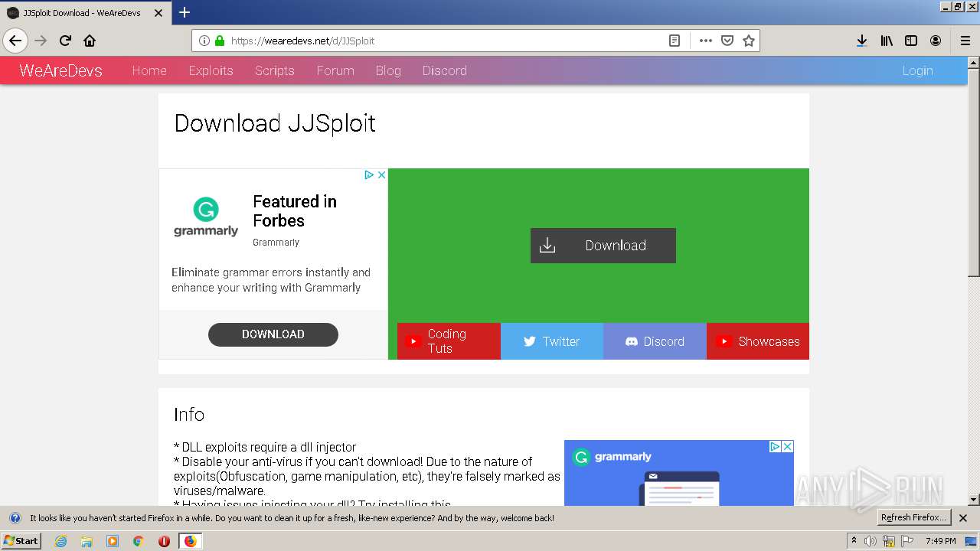Open File Explorer folder taskbar icon
980x551 pixels.
click(x=87, y=541)
